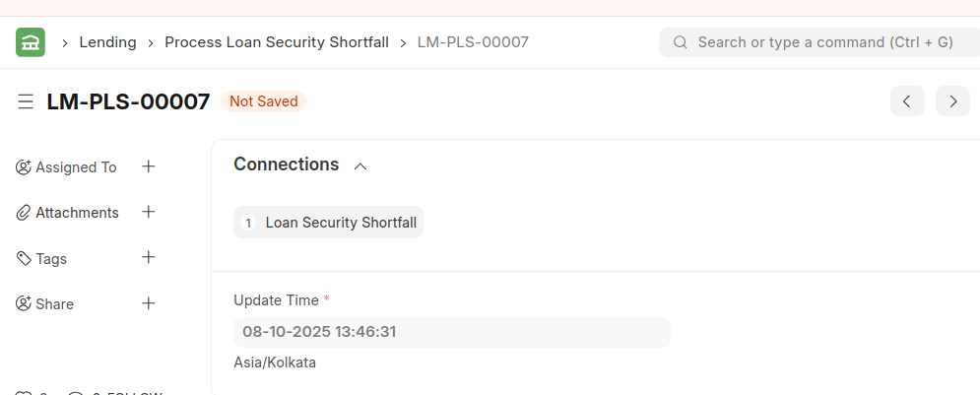The image size is (980, 395).
Task: Add a tag with the Tags plus
Action: [149, 257]
